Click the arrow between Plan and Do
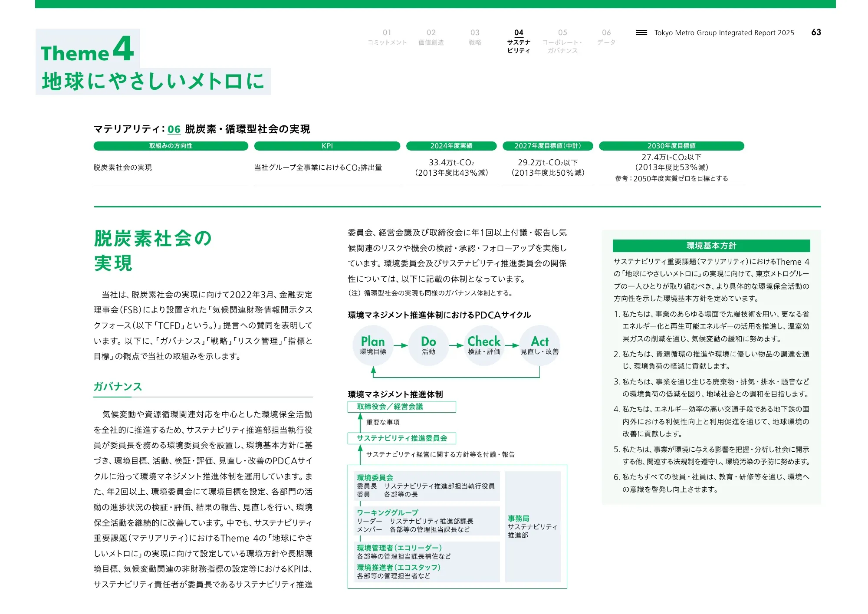 click(401, 345)
